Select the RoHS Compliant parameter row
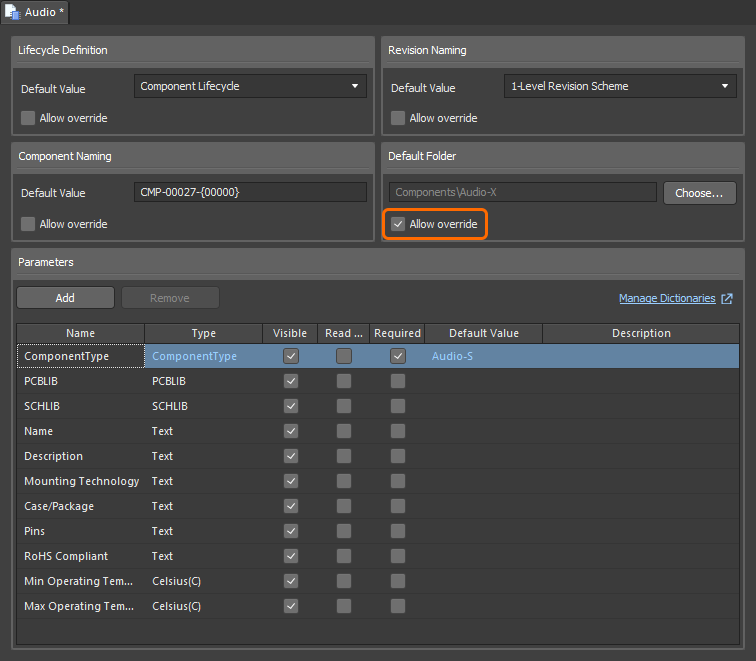 (66, 556)
